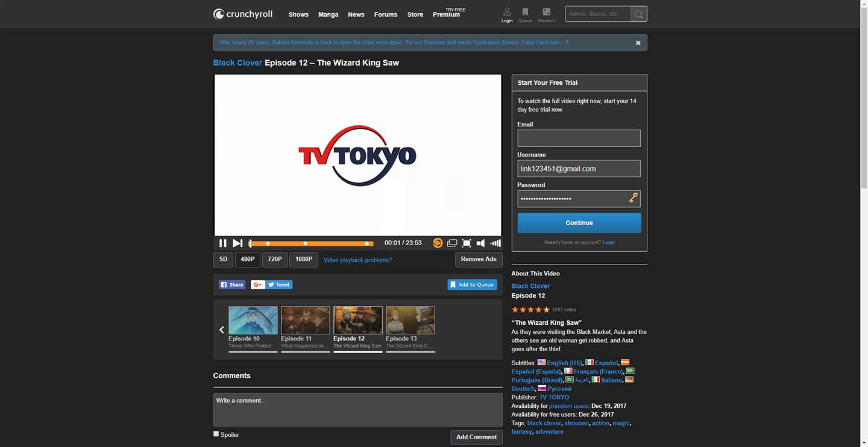Open the Manga menu
Viewport: 868px width, 447px height.
(x=328, y=14)
